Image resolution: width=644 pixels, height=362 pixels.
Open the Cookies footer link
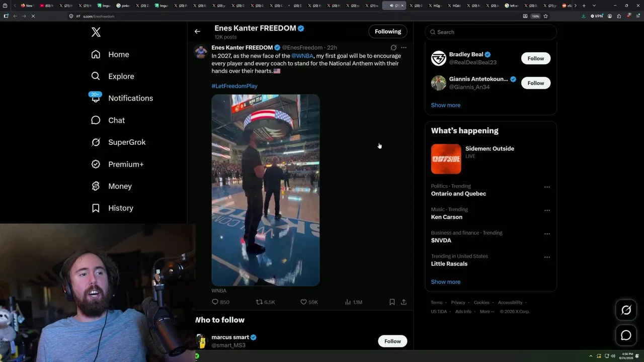pos(481,303)
